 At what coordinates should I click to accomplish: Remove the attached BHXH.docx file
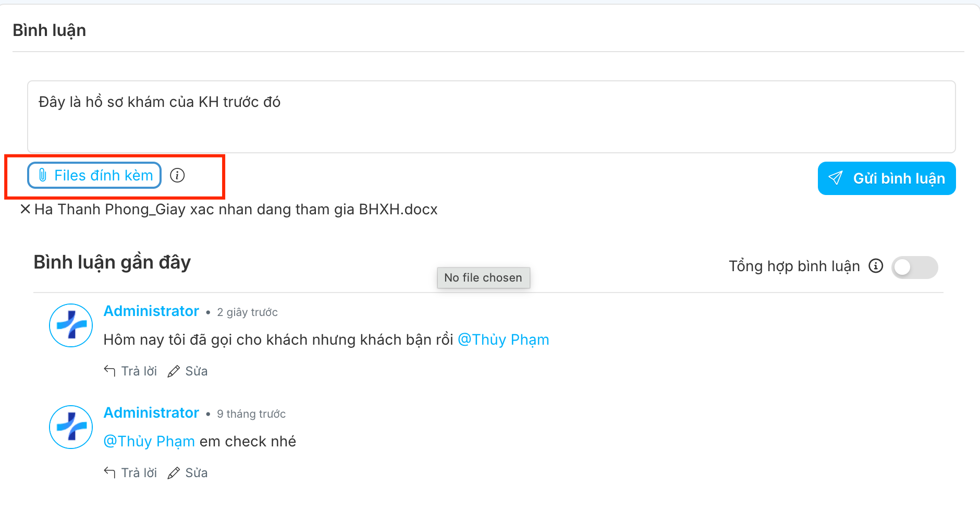(24, 209)
